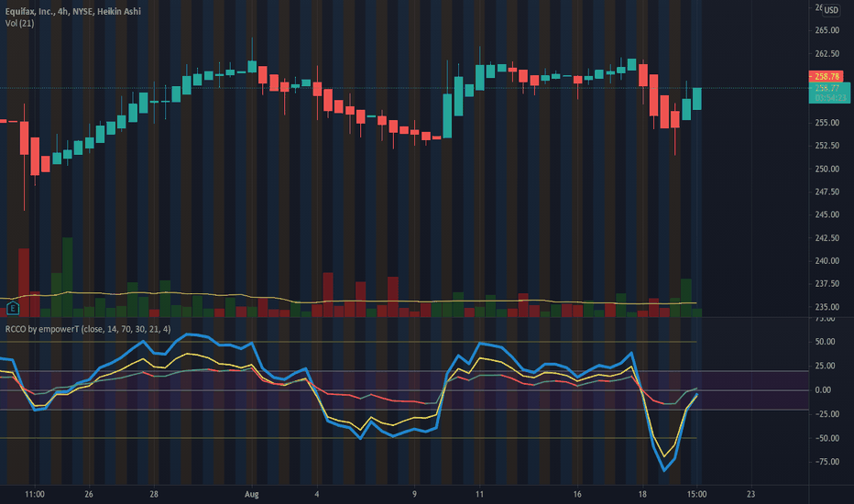Click the 252.50 price axis label
The height and width of the screenshot is (504, 854).
click(827, 146)
